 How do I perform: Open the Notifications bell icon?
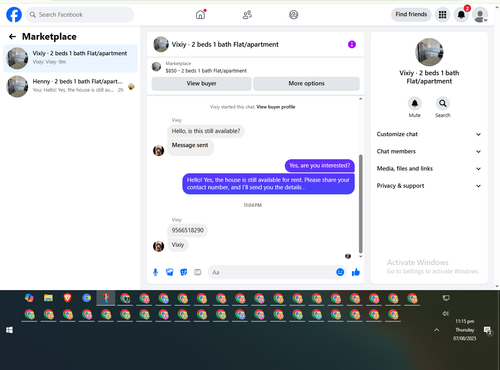461,15
